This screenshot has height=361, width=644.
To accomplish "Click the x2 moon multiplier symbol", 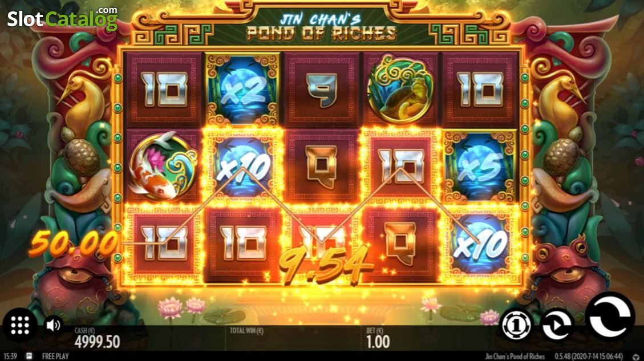I will tap(243, 89).
